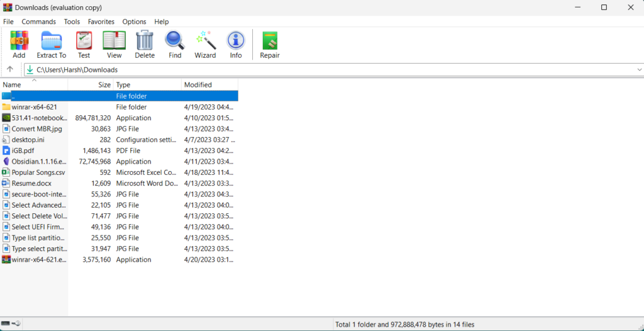Open the Find magnifier tool
Screen dimensions: 644x331
coord(175,45)
